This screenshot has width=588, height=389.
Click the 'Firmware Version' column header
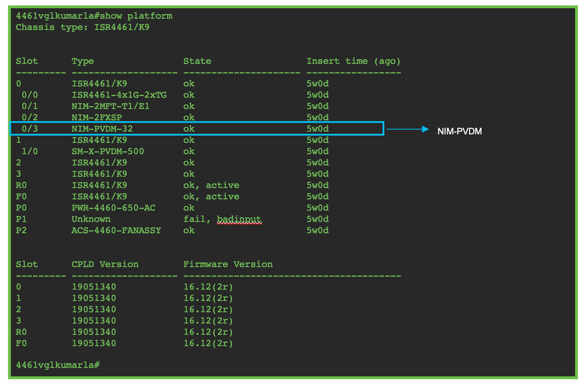click(x=228, y=264)
